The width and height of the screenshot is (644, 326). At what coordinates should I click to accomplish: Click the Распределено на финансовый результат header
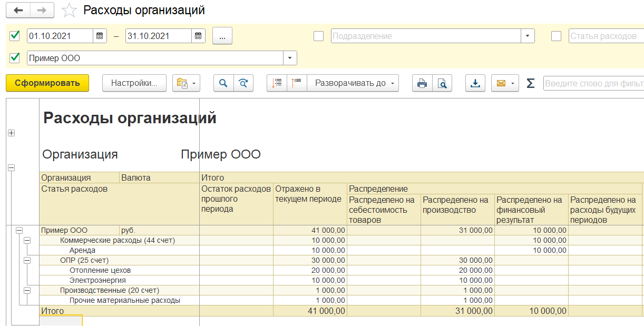[x=531, y=210]
